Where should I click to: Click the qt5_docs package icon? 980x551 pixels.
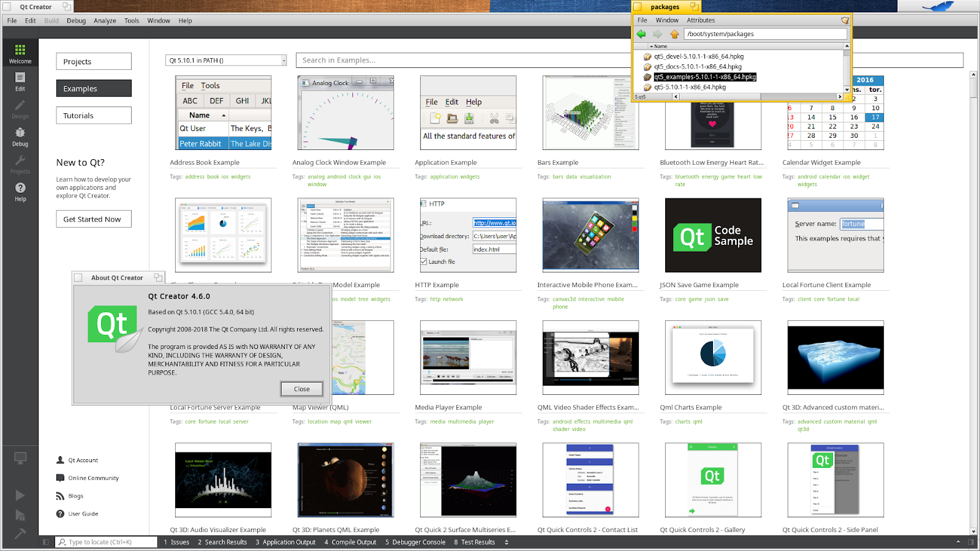click(647, 67)
